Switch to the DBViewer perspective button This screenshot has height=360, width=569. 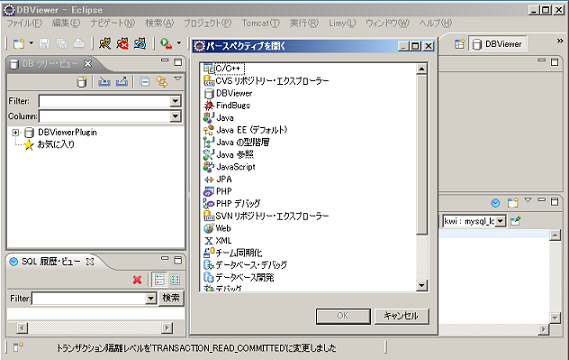pos(498,44)
